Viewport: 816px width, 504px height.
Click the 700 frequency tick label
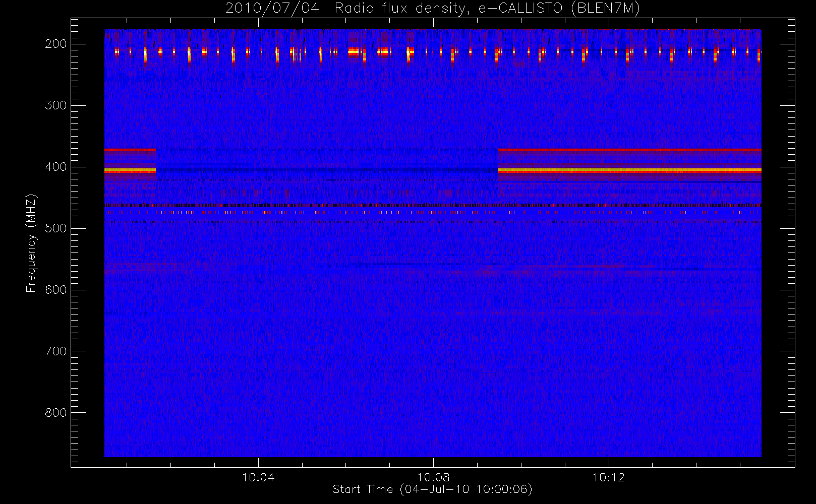click(x=56, y=351)
